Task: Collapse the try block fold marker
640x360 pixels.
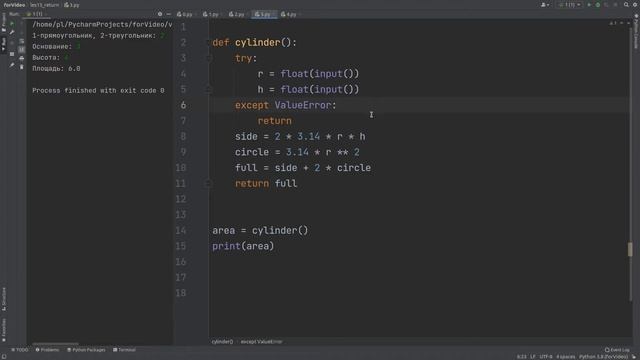Action: pos(209,58)
